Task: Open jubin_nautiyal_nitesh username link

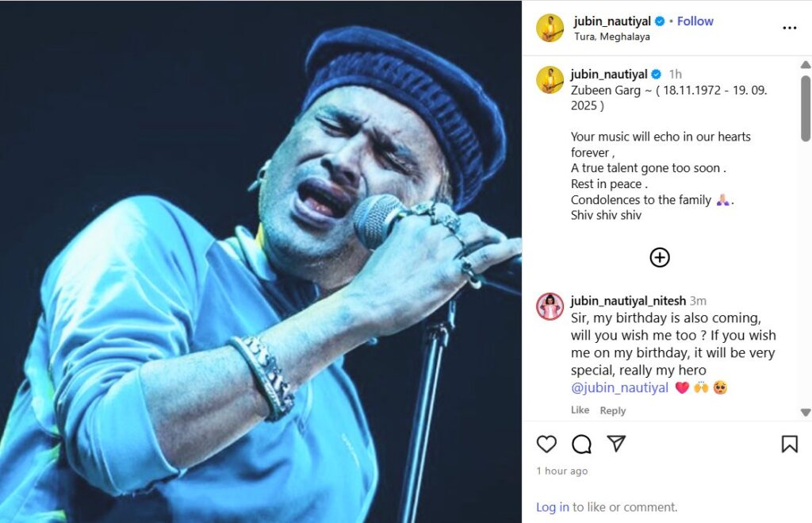Action: [x=627, y=301]
